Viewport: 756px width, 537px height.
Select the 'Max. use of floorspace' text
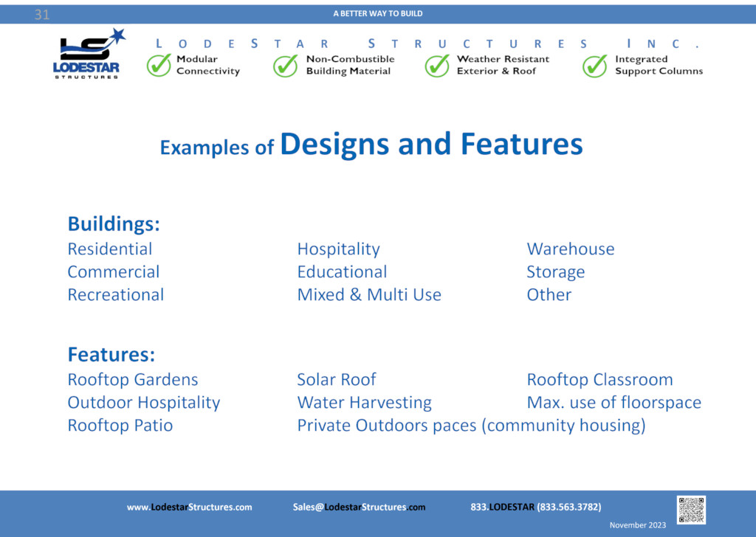[614, 403]
